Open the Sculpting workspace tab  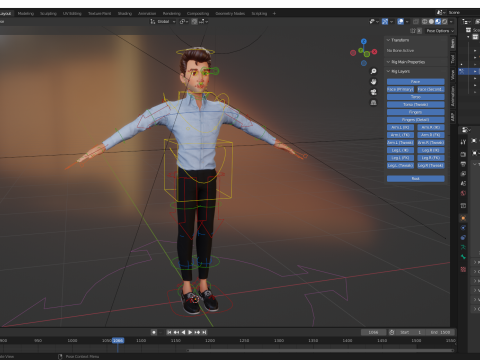[48, 13]
